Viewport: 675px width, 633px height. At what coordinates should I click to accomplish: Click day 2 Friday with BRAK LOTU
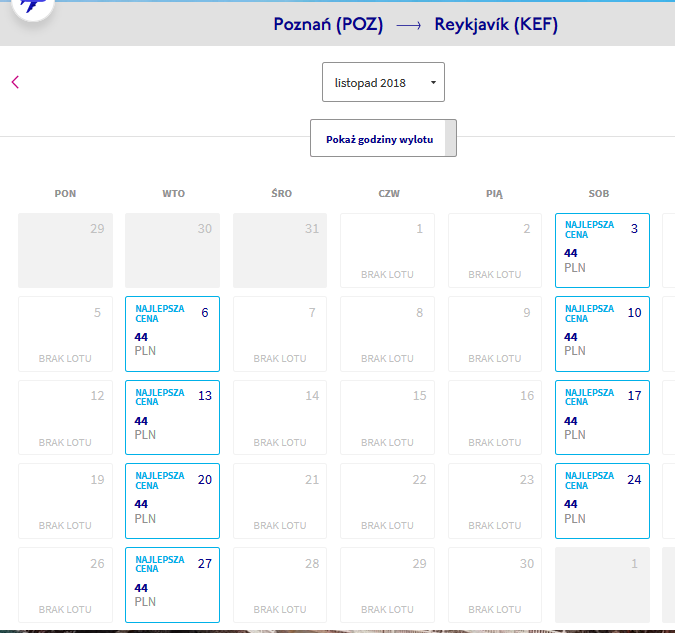(495, 250)
